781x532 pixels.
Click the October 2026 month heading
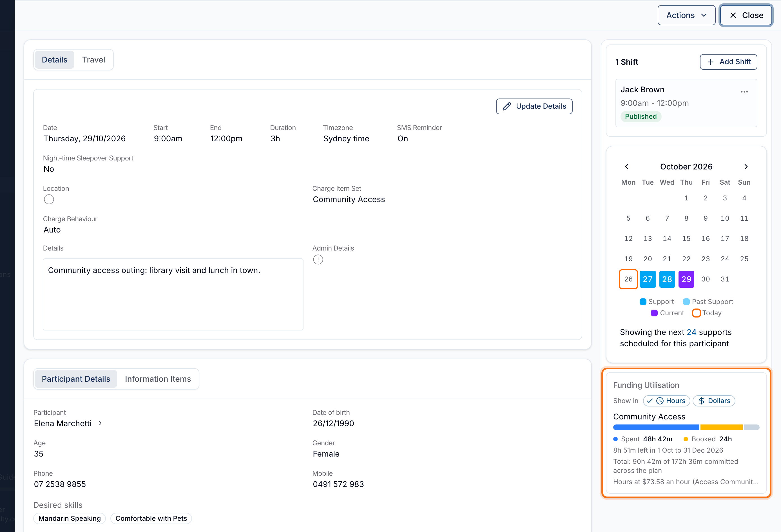(686, 167)
